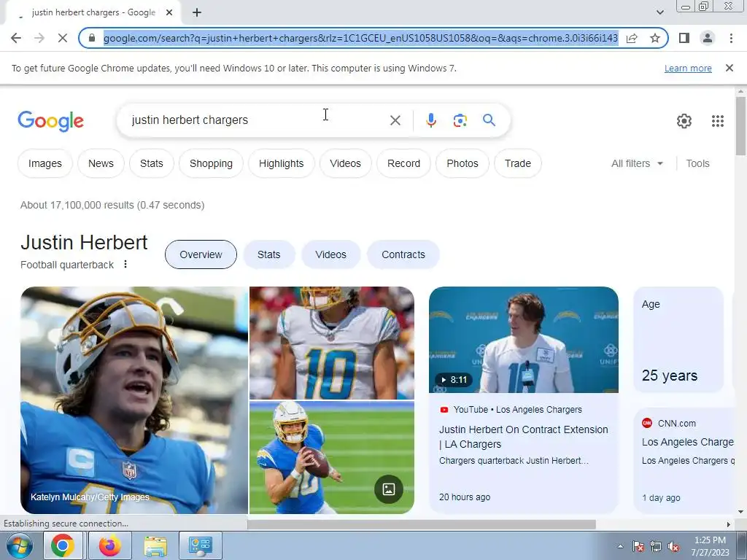This screenshot has width=747, height=560.
Task: Open the search Tools button
Action: [697, 163]
